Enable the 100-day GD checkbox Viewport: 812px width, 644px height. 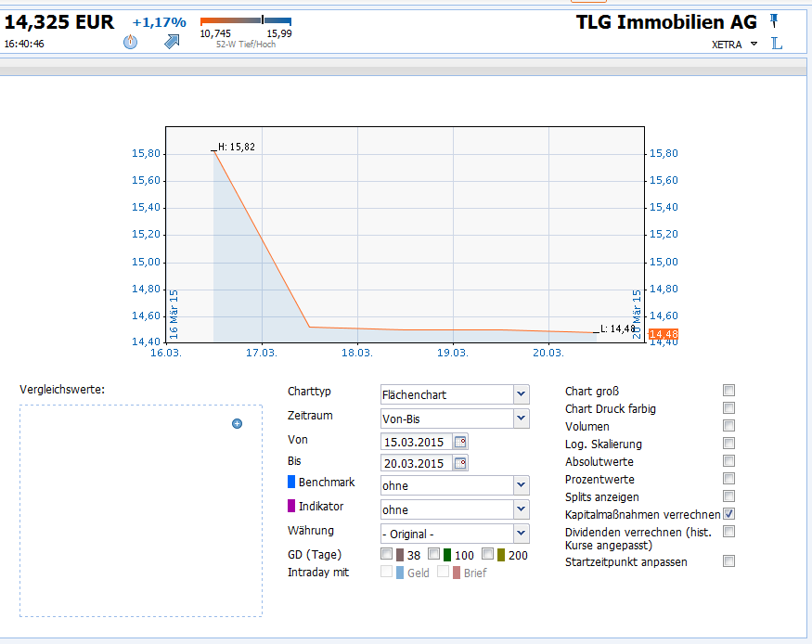tap(432, 555)
